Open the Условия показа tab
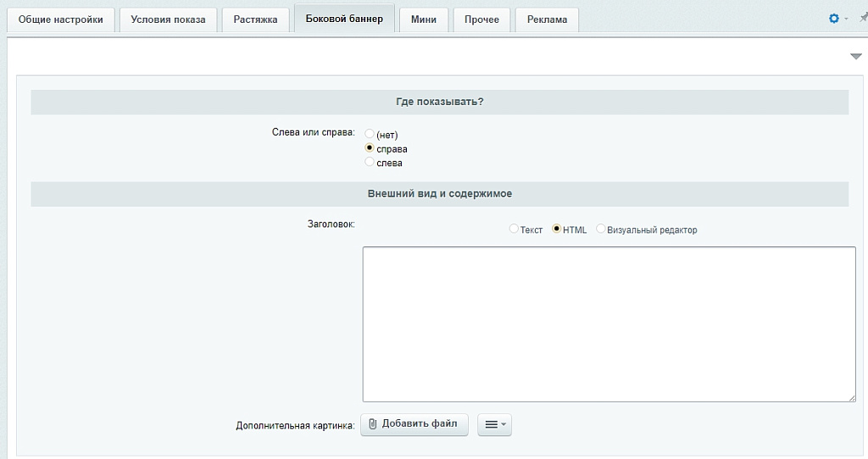 tap(168, 19)
